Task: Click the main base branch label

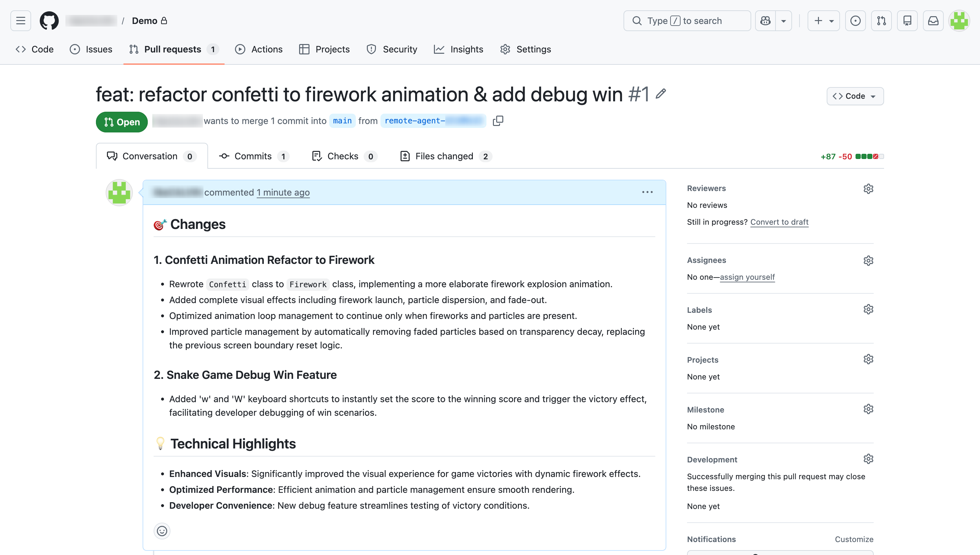Action: pyautogui.click(x=342, y=121)
